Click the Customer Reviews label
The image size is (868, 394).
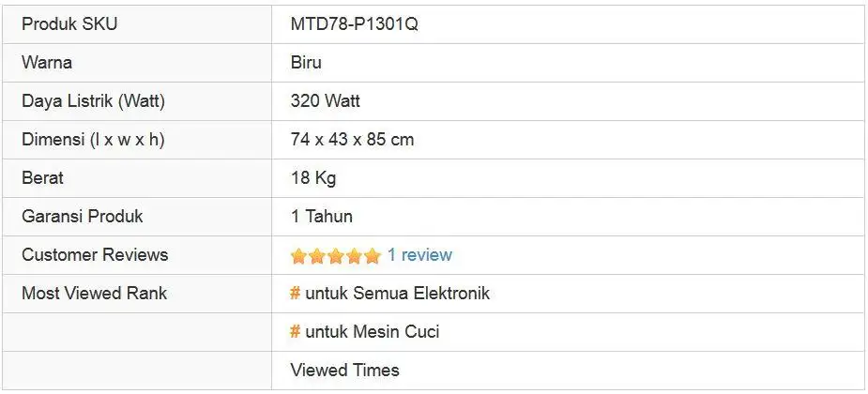[95, 255]
